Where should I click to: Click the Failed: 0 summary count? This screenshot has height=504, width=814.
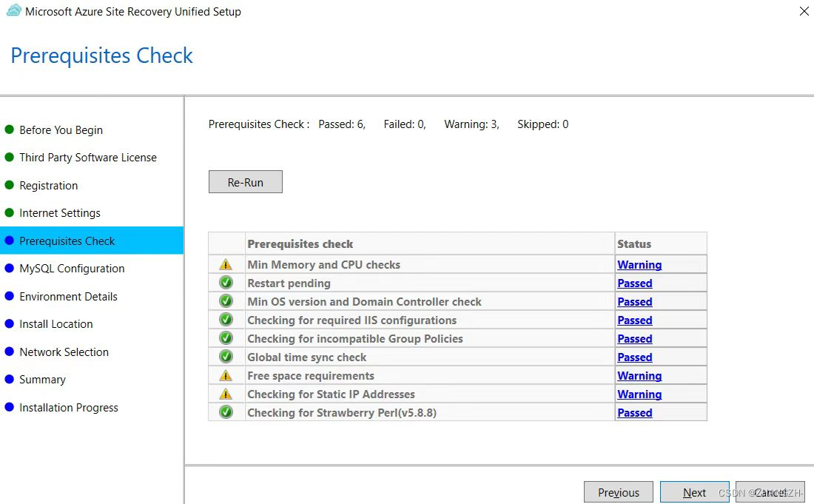click(x=405, y=124)
